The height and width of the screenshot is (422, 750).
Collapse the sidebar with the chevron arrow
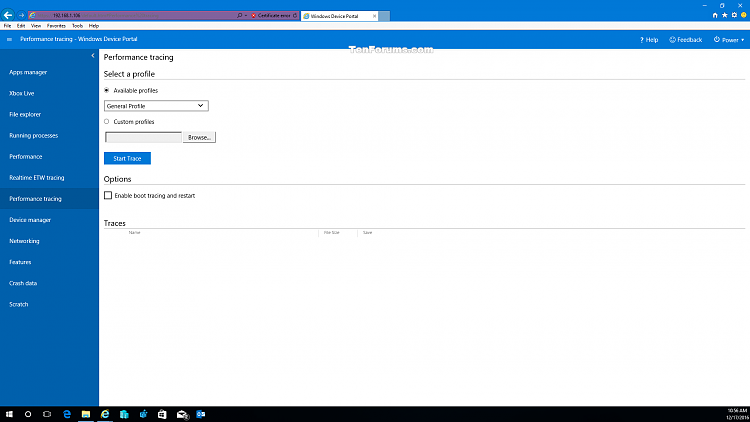pos(93,56)
